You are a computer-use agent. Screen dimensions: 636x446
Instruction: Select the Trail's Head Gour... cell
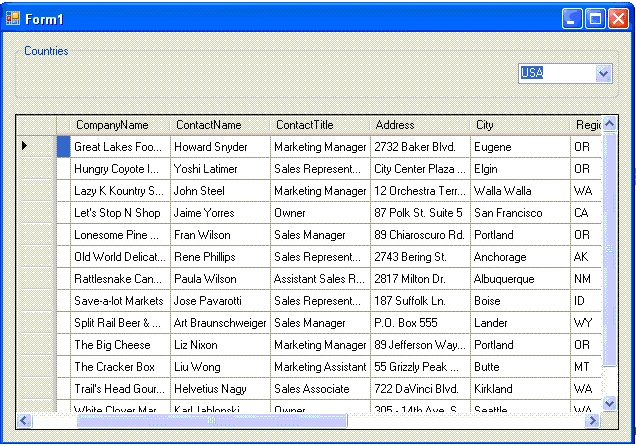[x=120, y=389]
